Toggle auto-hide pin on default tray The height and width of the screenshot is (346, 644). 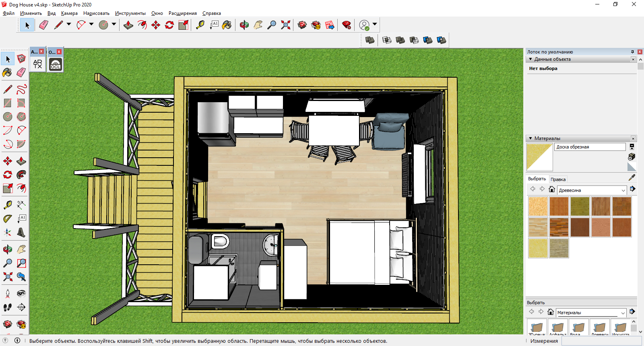click(x=632, y=52)
